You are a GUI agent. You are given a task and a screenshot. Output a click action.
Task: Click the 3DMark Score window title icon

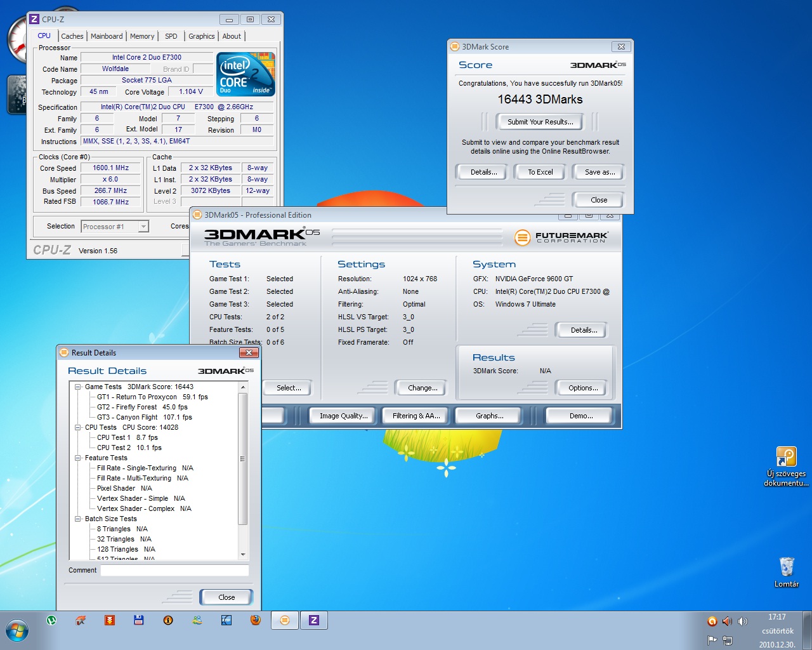pos(454,46)
